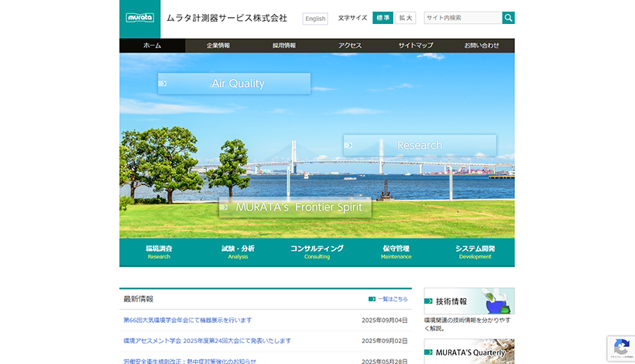Click inside the サイト内検索 search field
This screenshot has height=364, width=635.
click(x=462, y=18)
